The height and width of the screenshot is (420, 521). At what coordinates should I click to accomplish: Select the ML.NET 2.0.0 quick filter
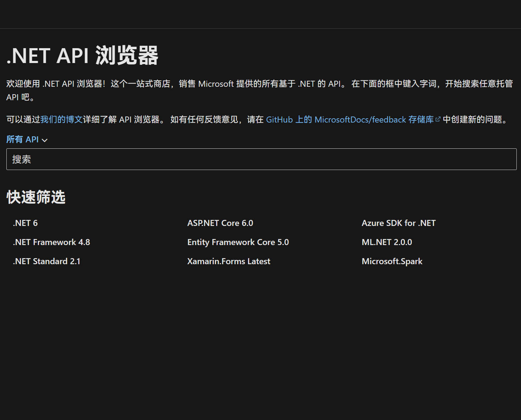coord(387,242)
